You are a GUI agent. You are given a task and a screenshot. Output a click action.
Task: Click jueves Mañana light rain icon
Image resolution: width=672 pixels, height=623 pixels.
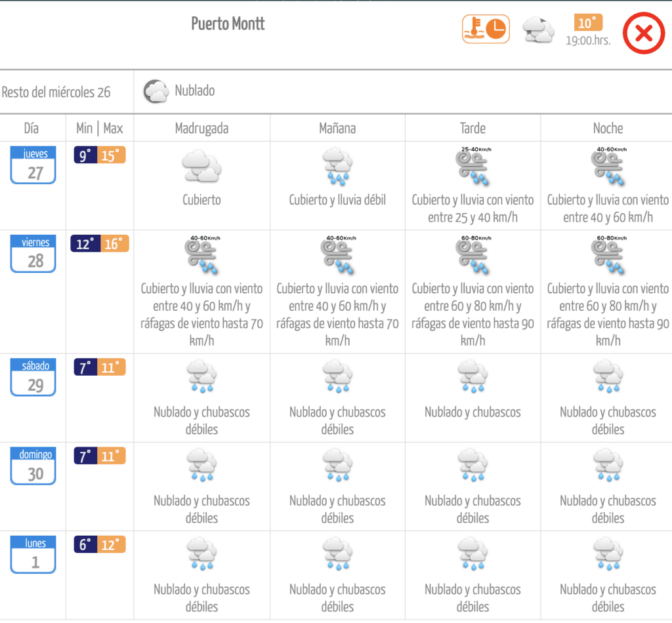coord(337,167)
